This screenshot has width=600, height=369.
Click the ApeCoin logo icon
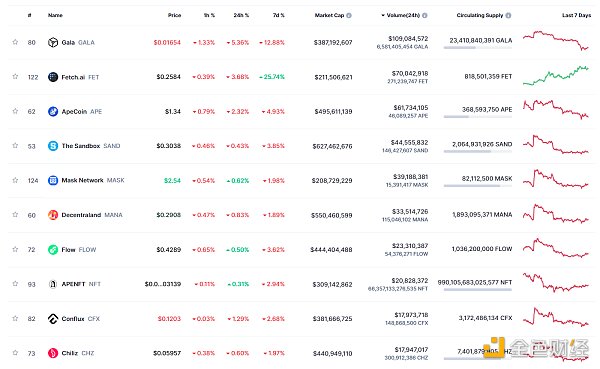pos(53,111)
